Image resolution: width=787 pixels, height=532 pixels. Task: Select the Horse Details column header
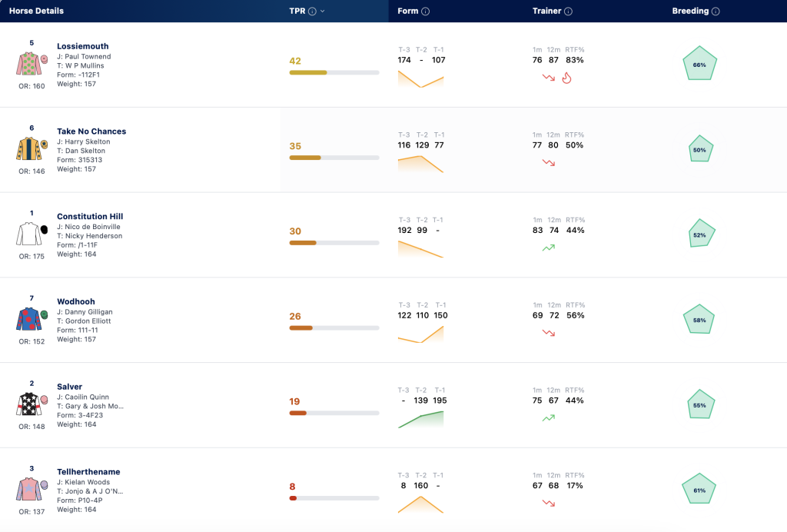pos(36,11)
